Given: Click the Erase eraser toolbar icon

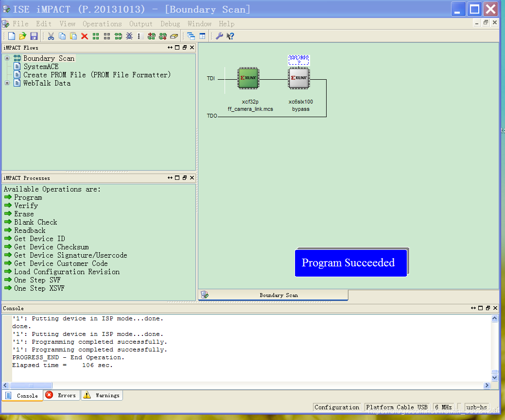Looking at the screenshot, I should [x=174, y=36].
